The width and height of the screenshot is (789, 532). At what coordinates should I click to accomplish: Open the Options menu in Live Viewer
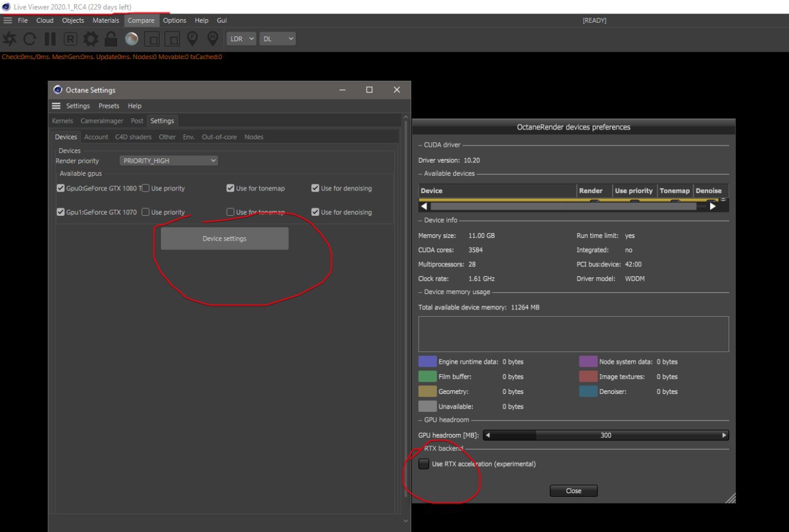[x=174, y=20]
